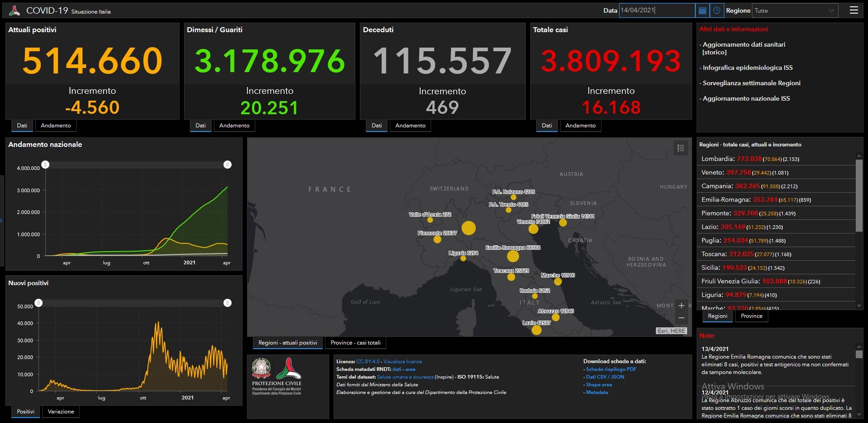Viewport: 868px width, 423px height.
Task: Select Lombardia row in regions list
Action: coord(776,159)
